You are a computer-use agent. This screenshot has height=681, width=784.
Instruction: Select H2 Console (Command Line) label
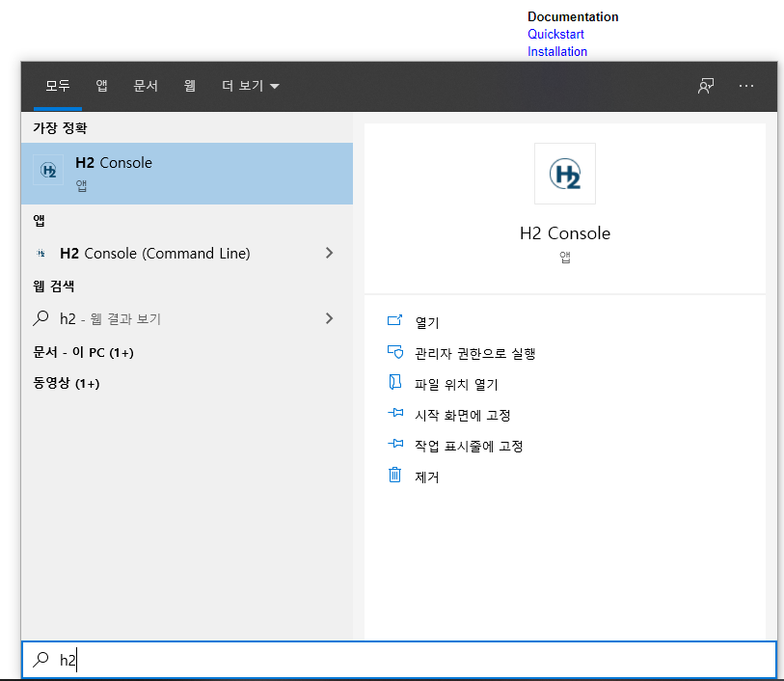tap(155, 254)
